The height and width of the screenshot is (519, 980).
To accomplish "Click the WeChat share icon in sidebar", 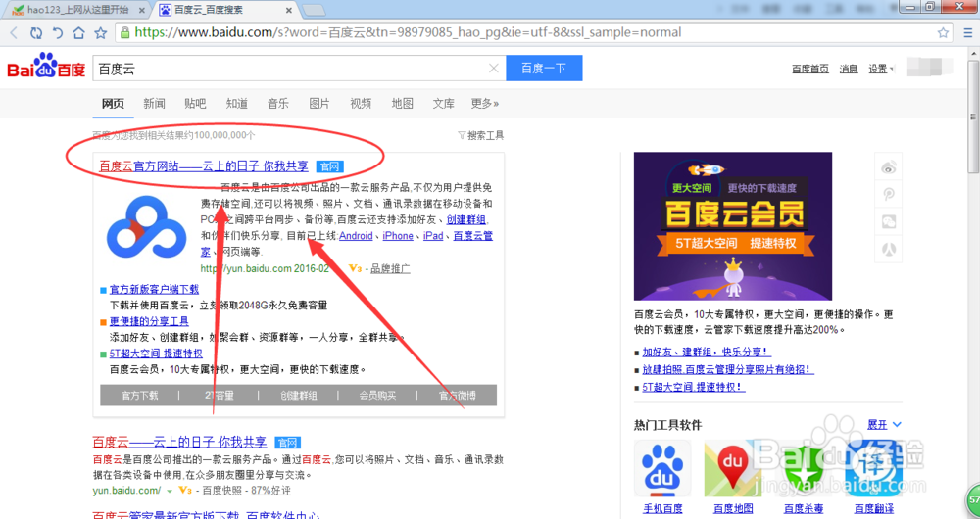I will point(889,221).
